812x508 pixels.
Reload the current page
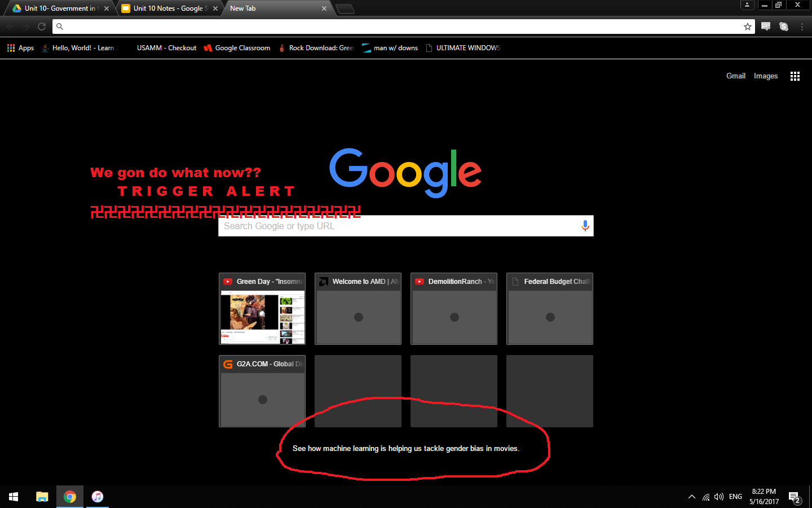[42, 27]
